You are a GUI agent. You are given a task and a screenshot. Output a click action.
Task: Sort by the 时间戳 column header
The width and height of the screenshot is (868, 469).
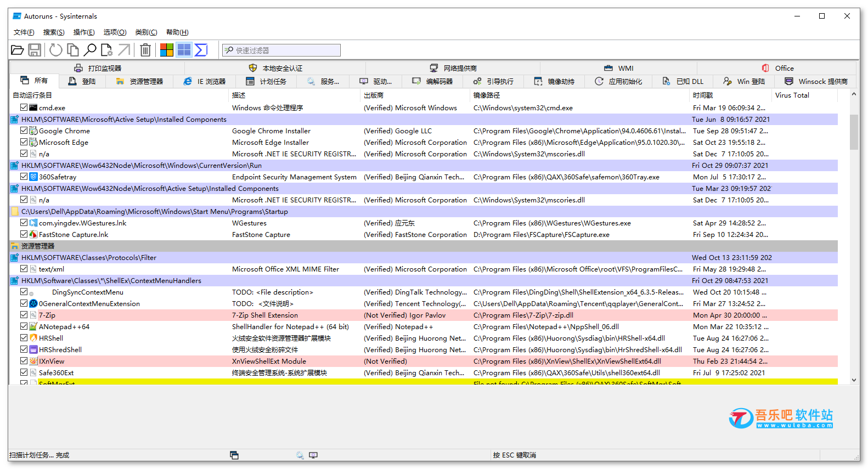click(x=731, y=95)
